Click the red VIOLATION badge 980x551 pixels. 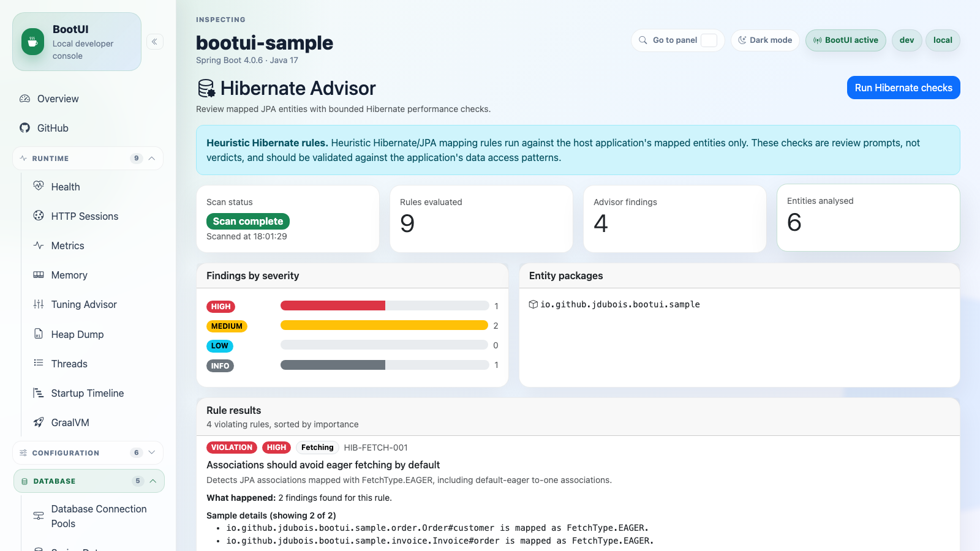(x=232, y=448)
